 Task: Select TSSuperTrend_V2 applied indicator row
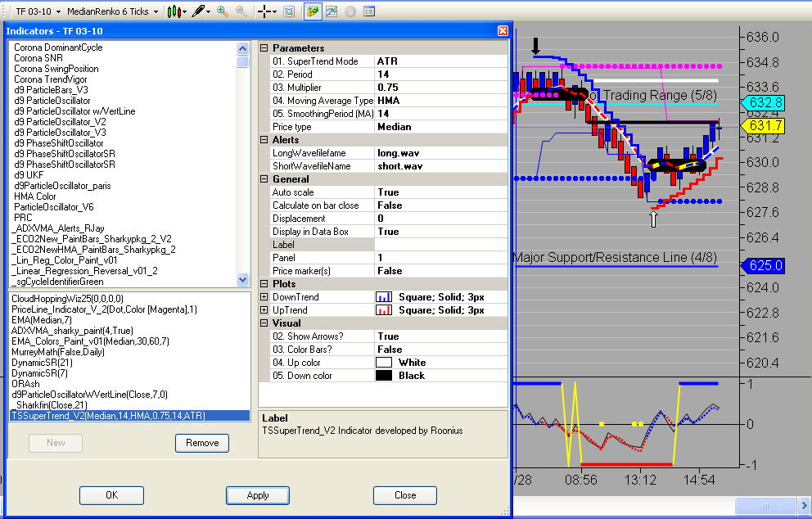pyautogui.click(x=129, y=415)
